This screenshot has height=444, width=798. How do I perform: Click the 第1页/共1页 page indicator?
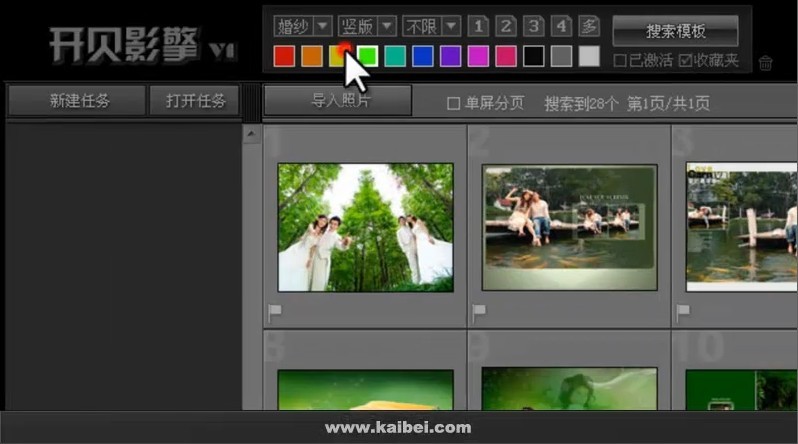pos(668,104)
